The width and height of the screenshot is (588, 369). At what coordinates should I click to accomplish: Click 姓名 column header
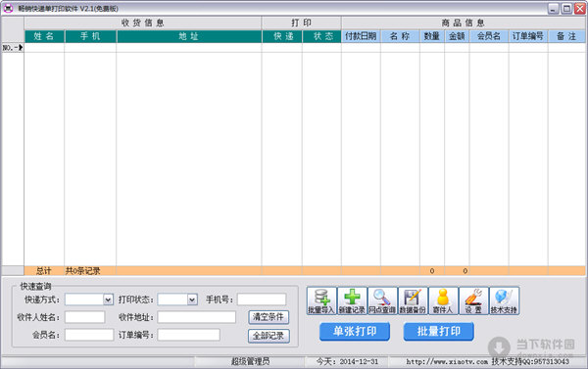pyautogui.click(x=44, y=36)
